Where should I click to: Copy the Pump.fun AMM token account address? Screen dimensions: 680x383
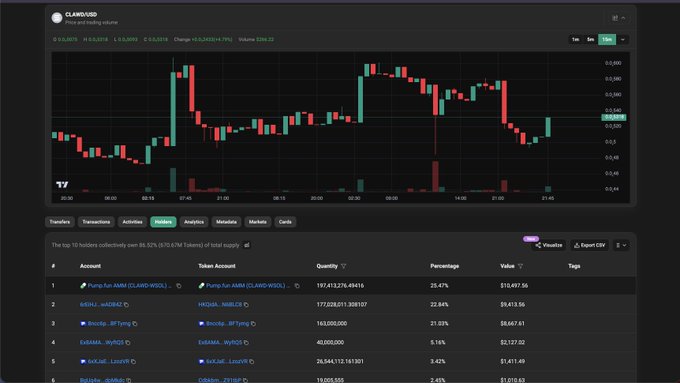297,286
